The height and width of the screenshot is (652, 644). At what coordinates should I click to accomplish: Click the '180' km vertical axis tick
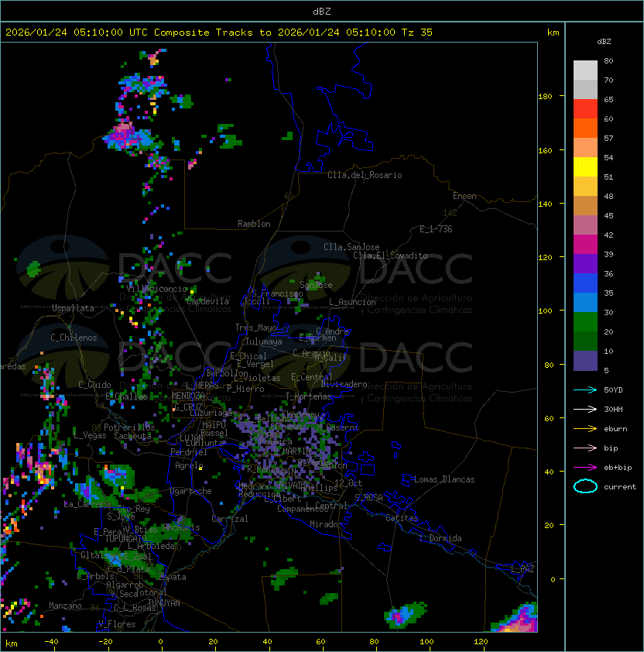(x=545, y=97)
